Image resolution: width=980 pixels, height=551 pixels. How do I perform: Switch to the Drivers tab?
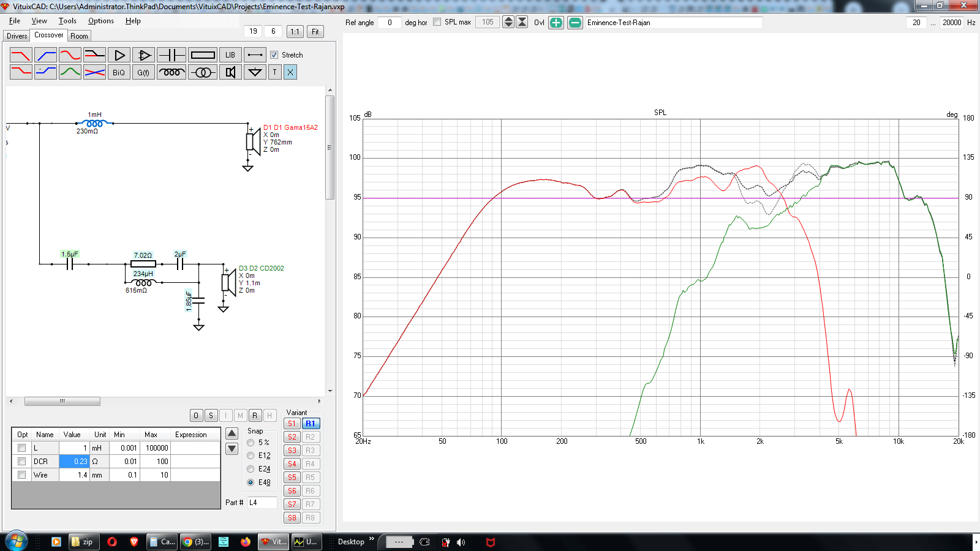tap(17, 36)
